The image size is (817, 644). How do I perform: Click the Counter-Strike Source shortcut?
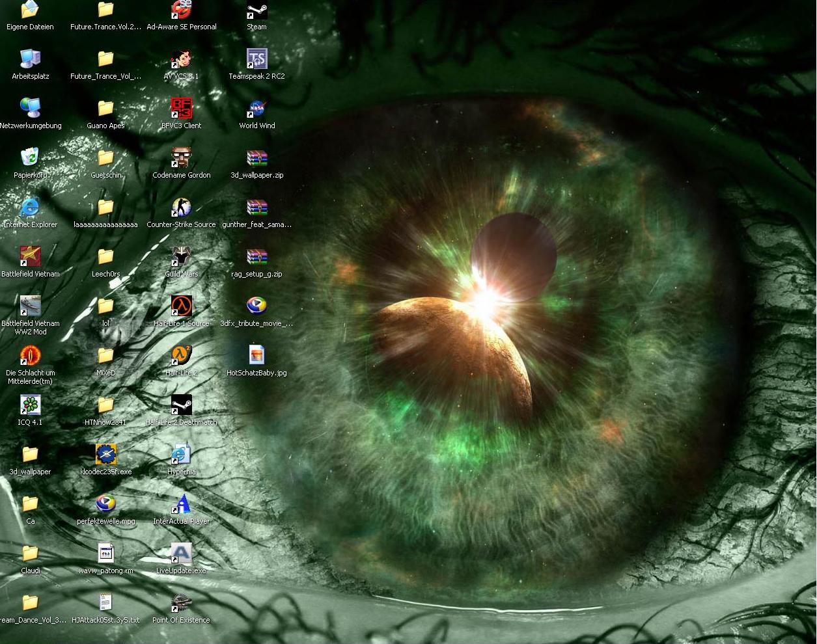click(181, 208)
